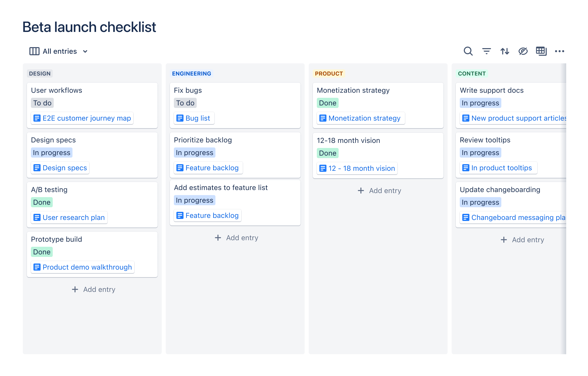Click the page icon on Changeboard messaging chip
The image size is (588, 376).
pos(466,217)
